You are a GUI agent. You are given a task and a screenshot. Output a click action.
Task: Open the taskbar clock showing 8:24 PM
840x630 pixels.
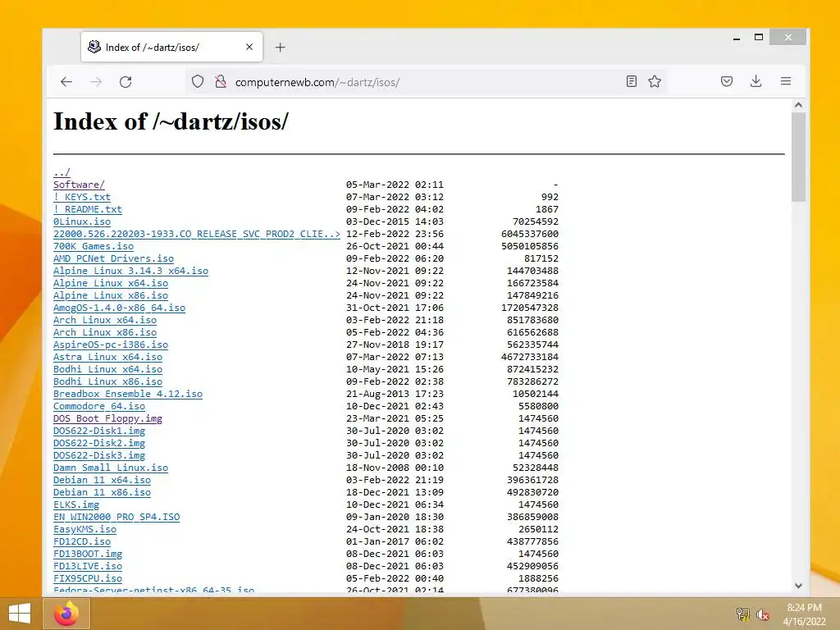804,614
